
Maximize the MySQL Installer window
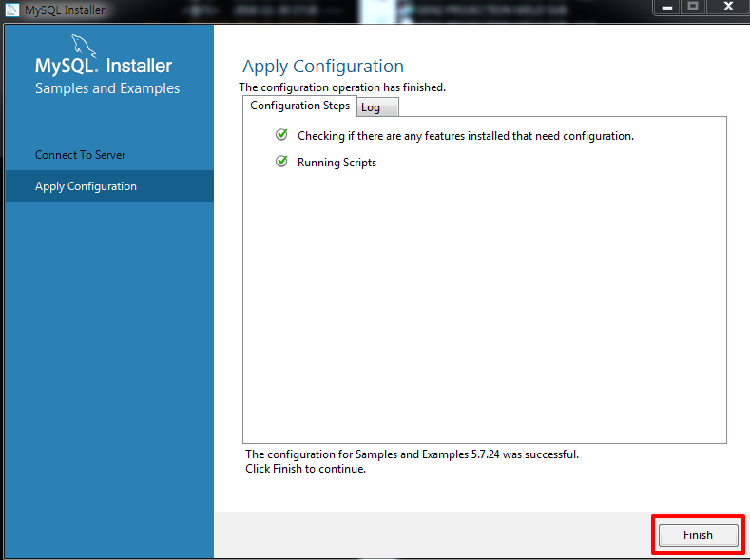coord(693,7)
